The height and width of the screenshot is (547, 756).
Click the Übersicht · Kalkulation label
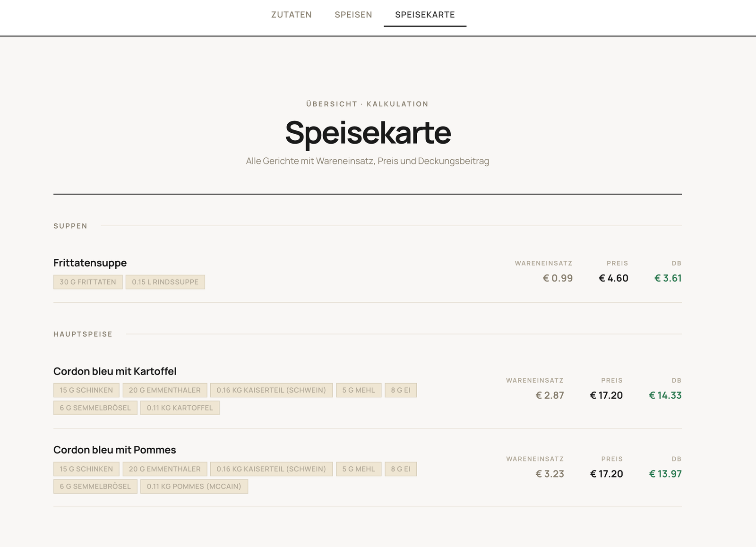tap(367, 104)
